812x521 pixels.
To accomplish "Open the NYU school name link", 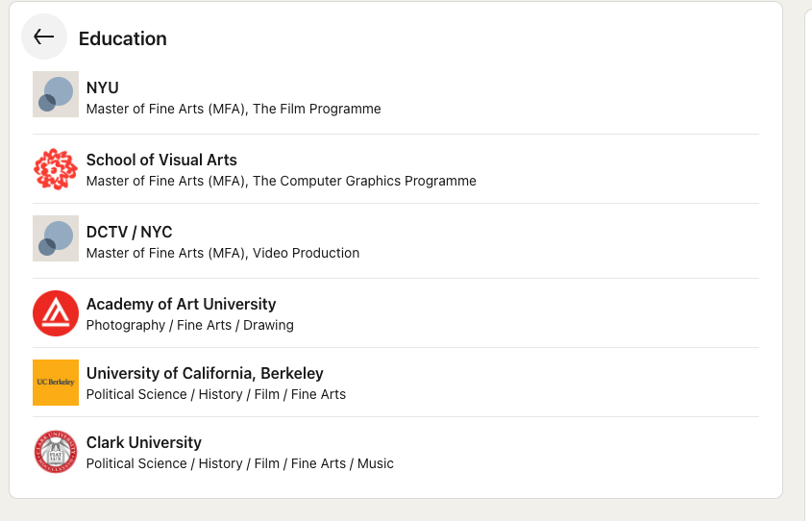I will pyautogui.click(x=103, y=87).
